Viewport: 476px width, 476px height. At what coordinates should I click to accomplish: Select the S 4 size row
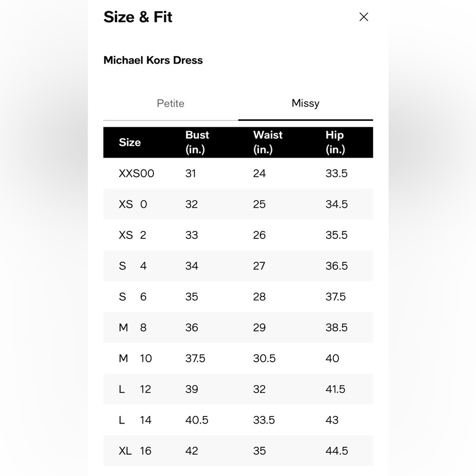tap(238, 266)
